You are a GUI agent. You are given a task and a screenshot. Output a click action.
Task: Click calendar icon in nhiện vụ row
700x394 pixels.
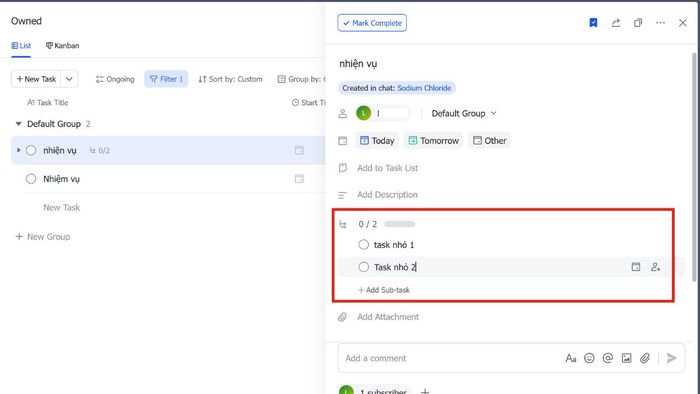299,150
